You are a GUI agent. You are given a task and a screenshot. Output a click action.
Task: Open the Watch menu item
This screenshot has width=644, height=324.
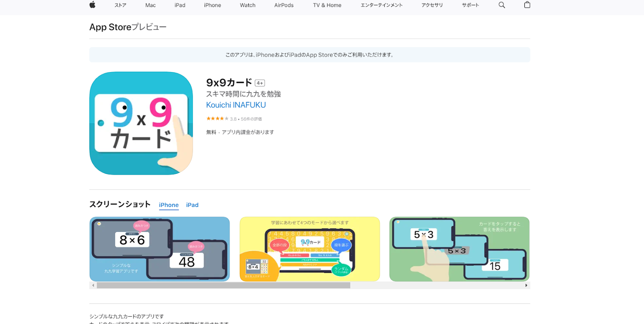[248, 5]
